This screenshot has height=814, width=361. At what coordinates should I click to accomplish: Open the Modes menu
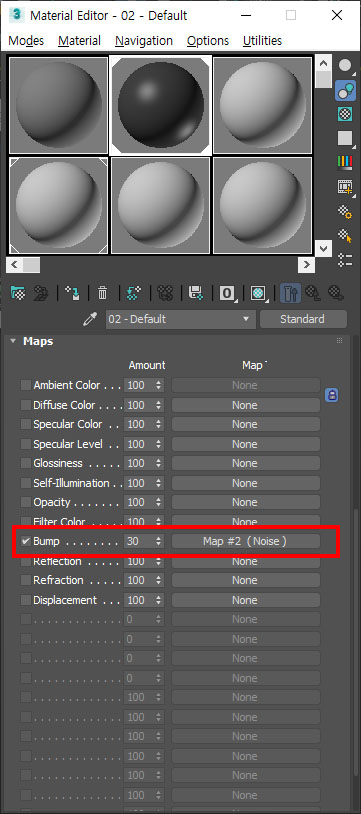[26, 40]
